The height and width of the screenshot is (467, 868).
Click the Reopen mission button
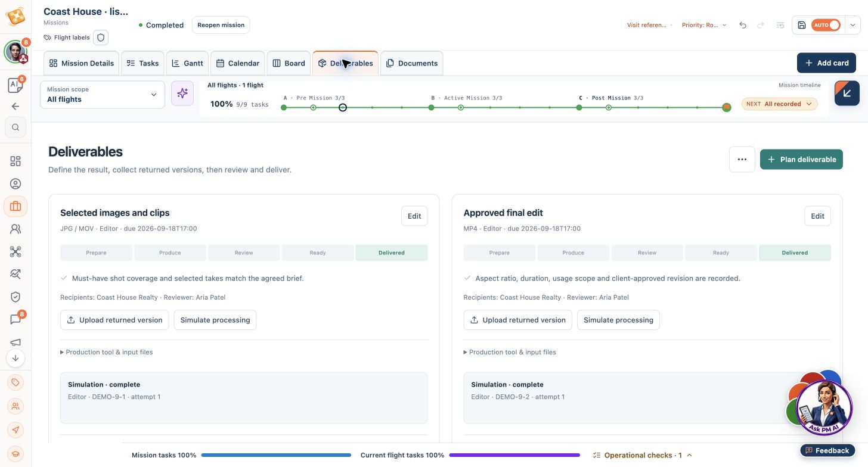click(x=221, y=25)
